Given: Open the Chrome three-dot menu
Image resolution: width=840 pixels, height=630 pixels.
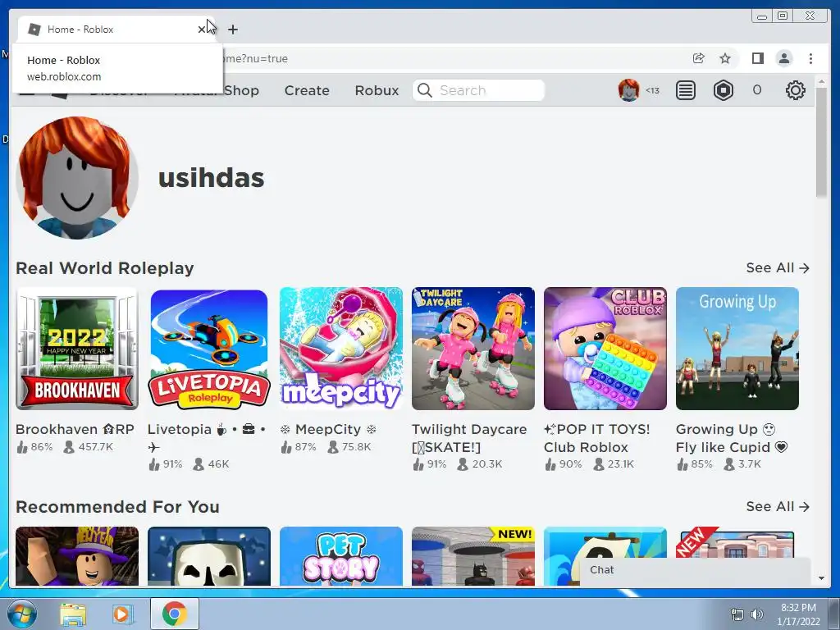Looking at the screenshot, I should click(810, 58).
